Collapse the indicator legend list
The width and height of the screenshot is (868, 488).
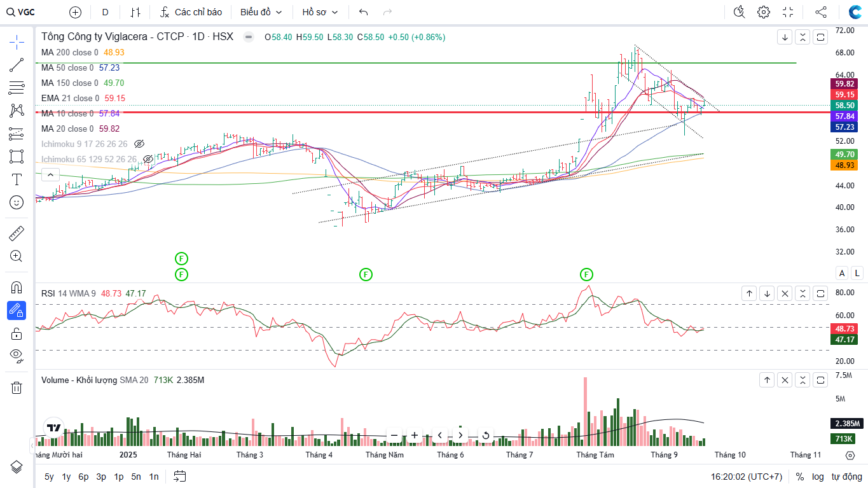click(50, 174)
